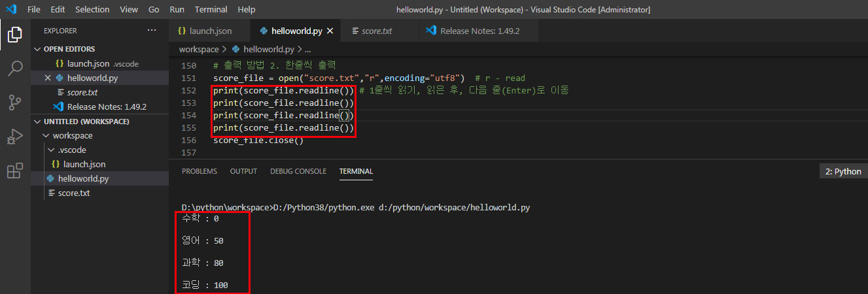Open the Run menu
Viewport: 868px width, 294px height.
[177, 10]
